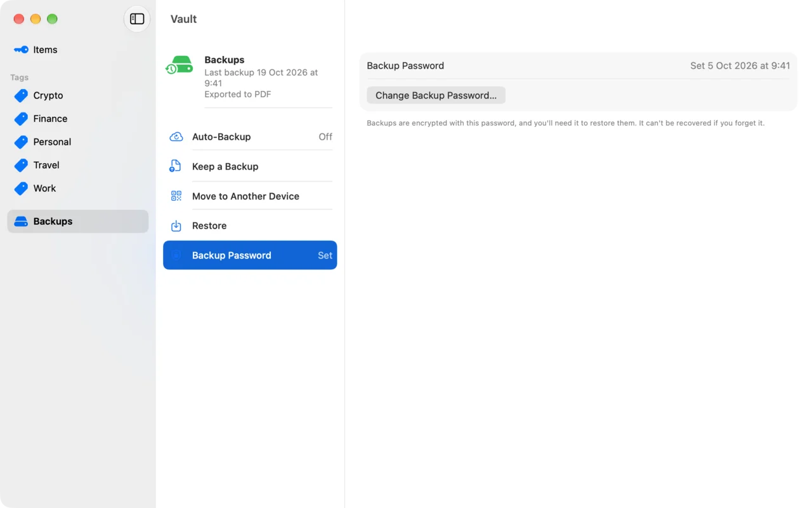This screenshot has width=812, height=508.
Task: Select the Travel tag
Action: tap(78, 165)
